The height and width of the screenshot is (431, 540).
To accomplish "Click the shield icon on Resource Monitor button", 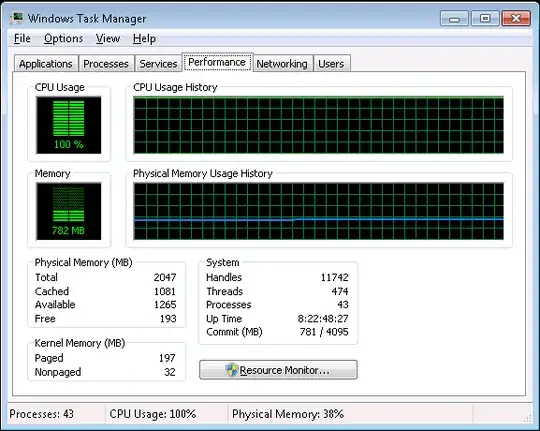I will pyautogui.click(x=232, y=370).
